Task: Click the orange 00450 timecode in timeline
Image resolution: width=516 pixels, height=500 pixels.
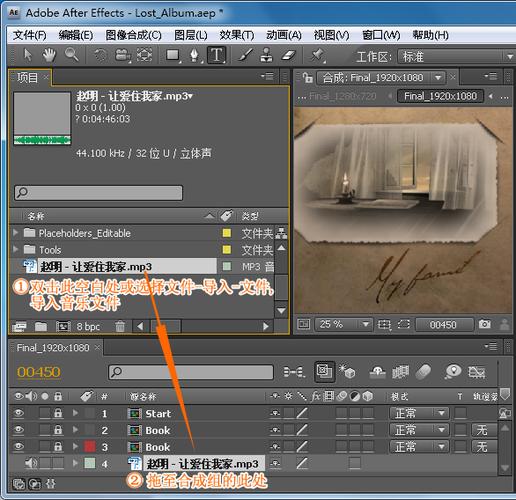Action: (39, 372)
